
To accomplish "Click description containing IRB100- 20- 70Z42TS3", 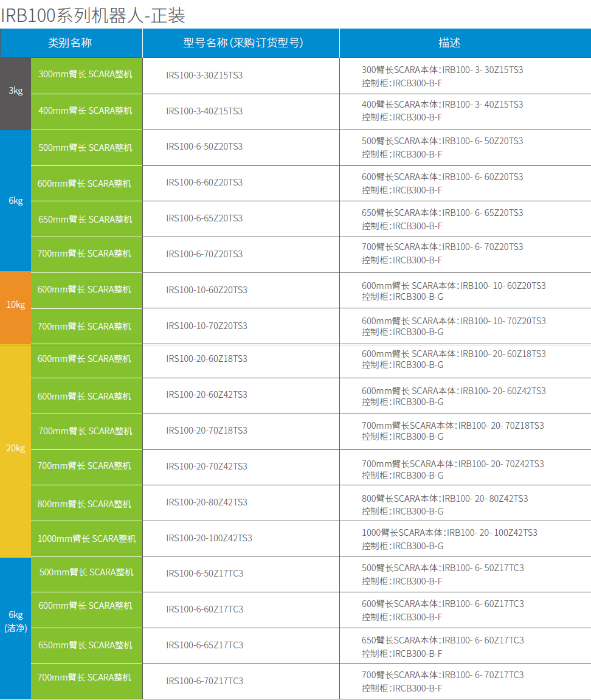I will [452, 470].
